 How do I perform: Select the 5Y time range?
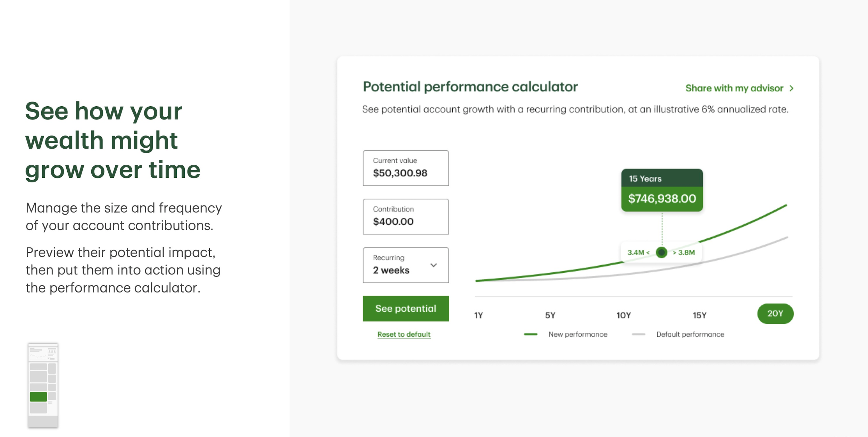tap(550, 315)
